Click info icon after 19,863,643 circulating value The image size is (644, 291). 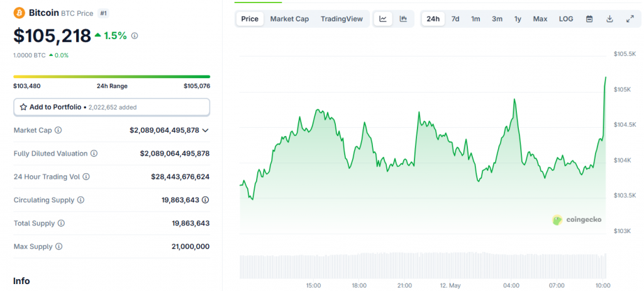click(x=206, y=200)
